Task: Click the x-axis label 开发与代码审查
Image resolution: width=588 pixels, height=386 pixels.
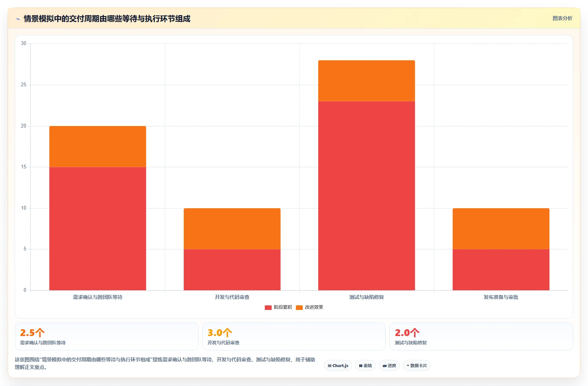Action: coord(232,297)
